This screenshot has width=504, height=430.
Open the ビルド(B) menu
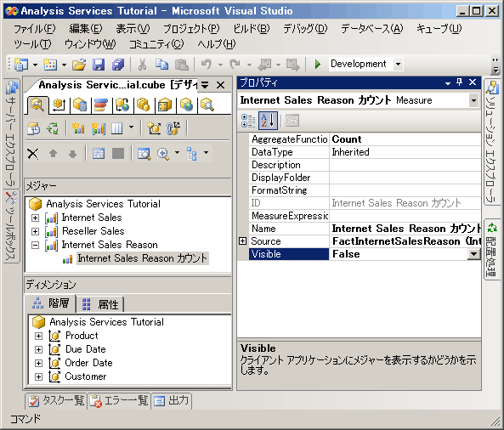[252, 29]
